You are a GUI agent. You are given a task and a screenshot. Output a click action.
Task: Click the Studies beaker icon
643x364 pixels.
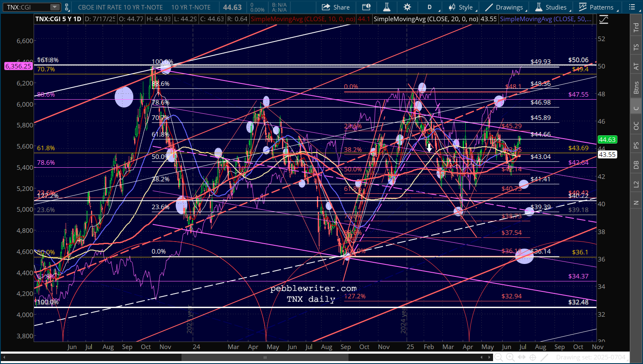click(539, 7)
